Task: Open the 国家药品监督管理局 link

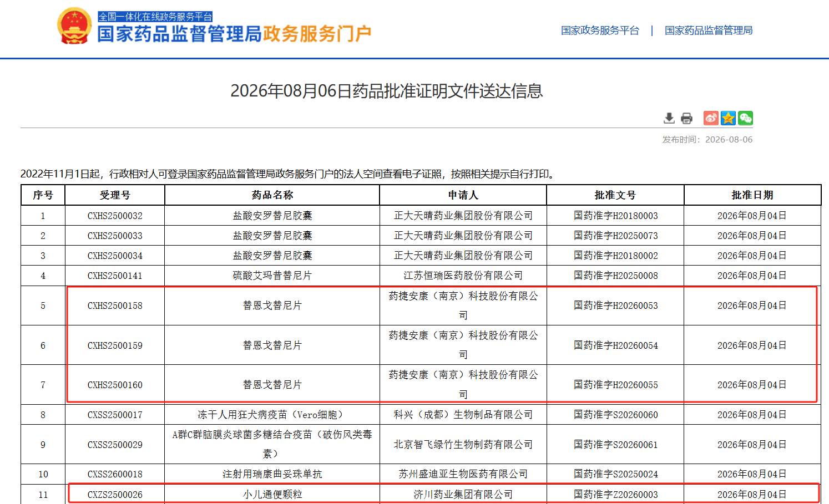Action: pos(709,30)
